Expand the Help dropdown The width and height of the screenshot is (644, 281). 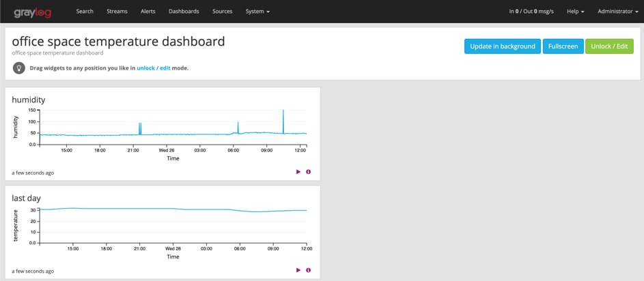576,12
